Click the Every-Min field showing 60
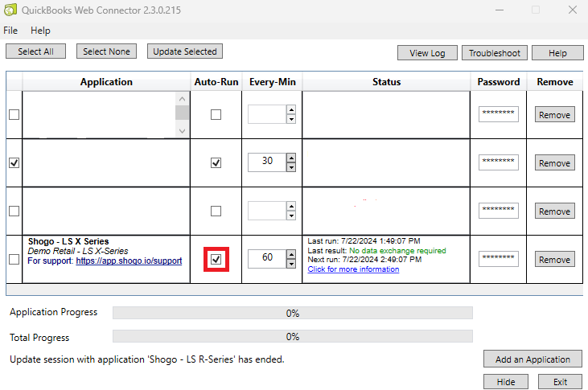 coord(267,259)
